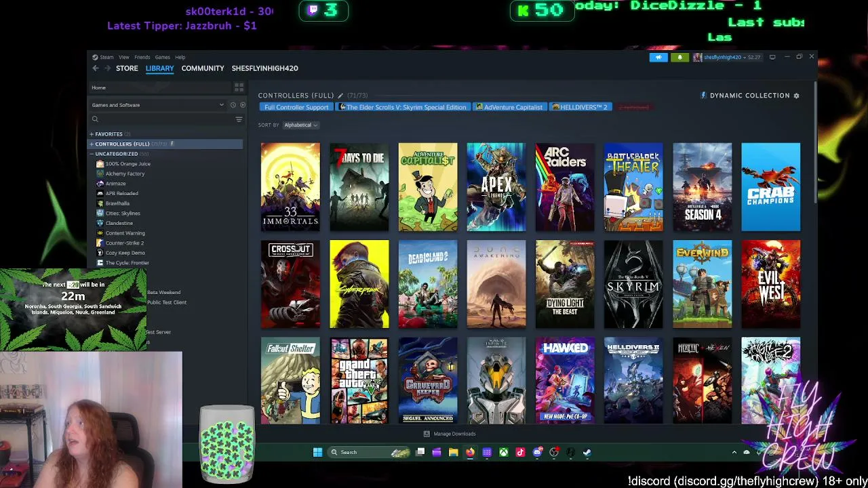
Task: Click the library search magnifier icon
Action: pyautogui.click(x=95, y=119)
